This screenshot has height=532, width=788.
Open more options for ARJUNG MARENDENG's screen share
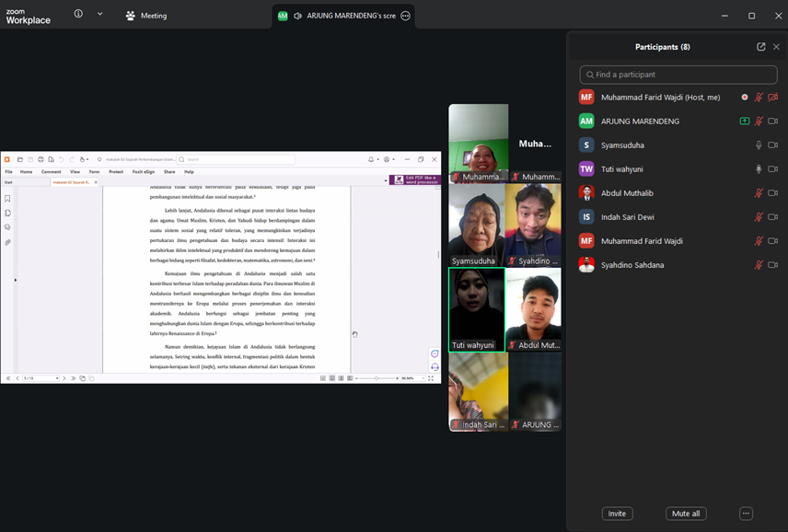click(406, 16)
